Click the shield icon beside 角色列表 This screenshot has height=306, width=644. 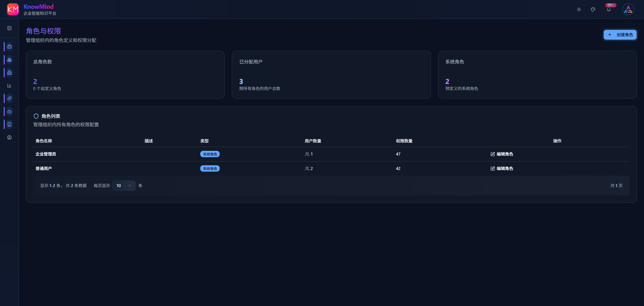pyautogui.click(x=36, y=116)
